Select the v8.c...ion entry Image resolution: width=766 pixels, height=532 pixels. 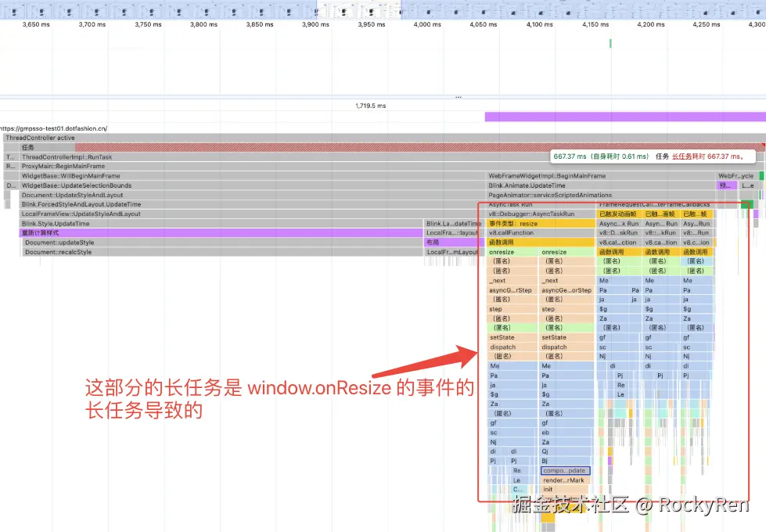tap(696, 243)
